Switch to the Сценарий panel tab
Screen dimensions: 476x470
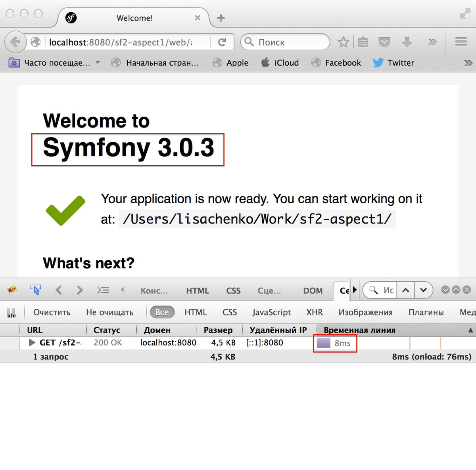[269, 290]
